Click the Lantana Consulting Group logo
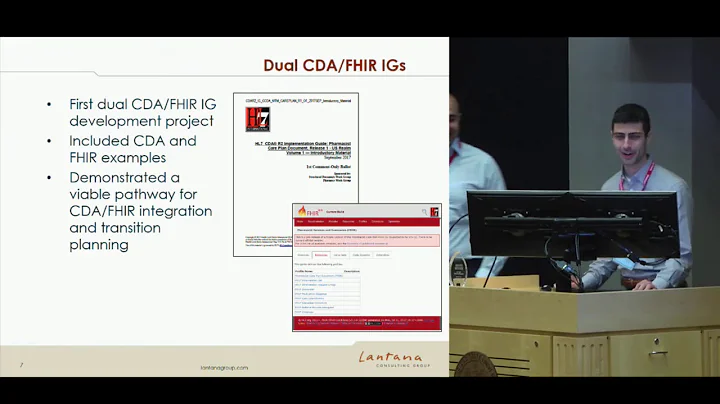720x404 pixels. 395,359
